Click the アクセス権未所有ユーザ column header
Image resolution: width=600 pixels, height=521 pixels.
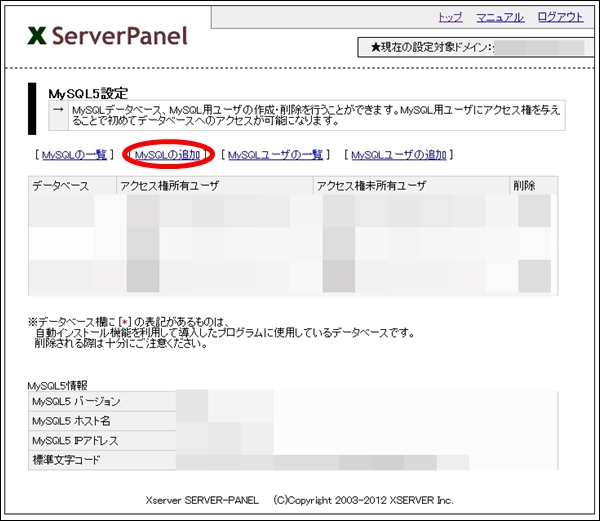(411, 186)
